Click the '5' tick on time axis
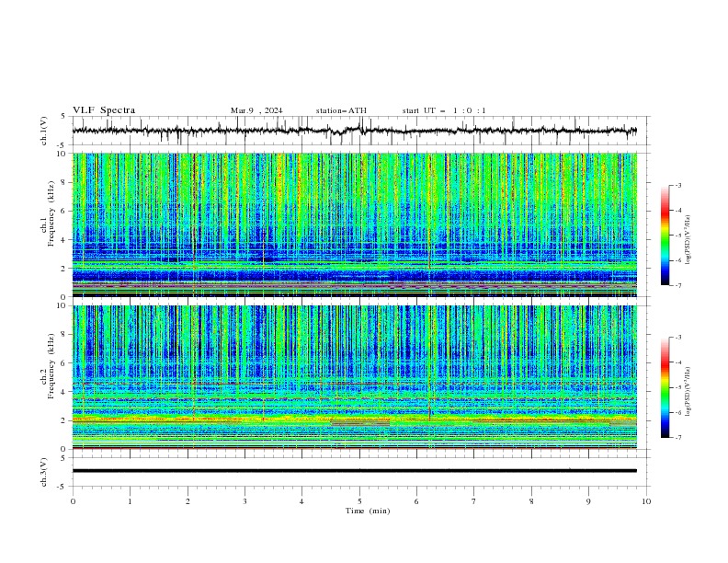The height and width of the screenshot is (563, 728). (x=359, y=501)
